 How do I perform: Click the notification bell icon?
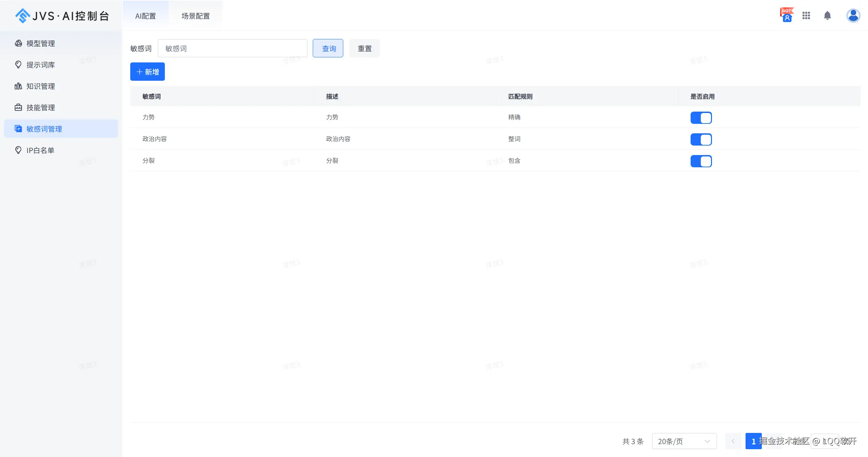pos(827,16)
